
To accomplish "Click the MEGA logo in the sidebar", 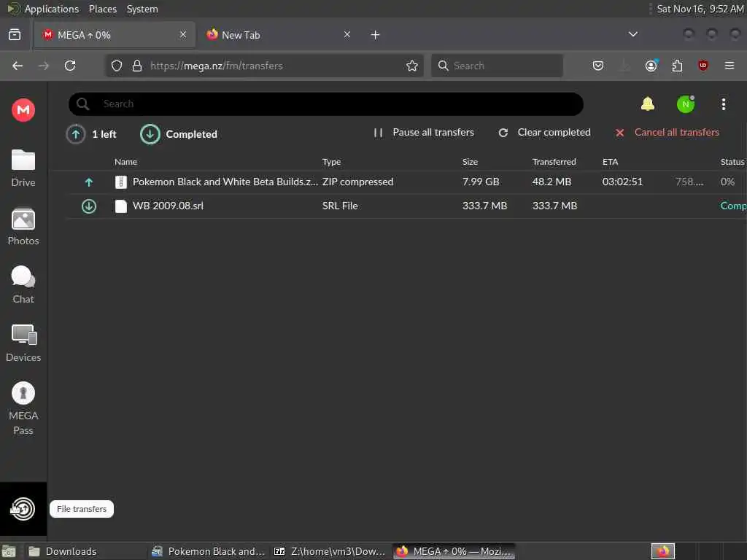I will [23, 110].
